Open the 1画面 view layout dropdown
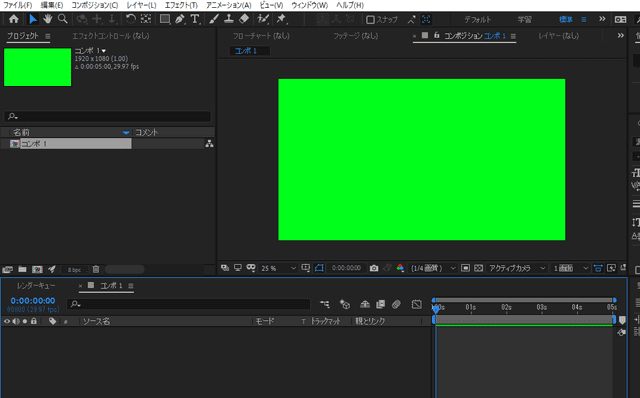This screenshot has height=398, width=640. 571,268
